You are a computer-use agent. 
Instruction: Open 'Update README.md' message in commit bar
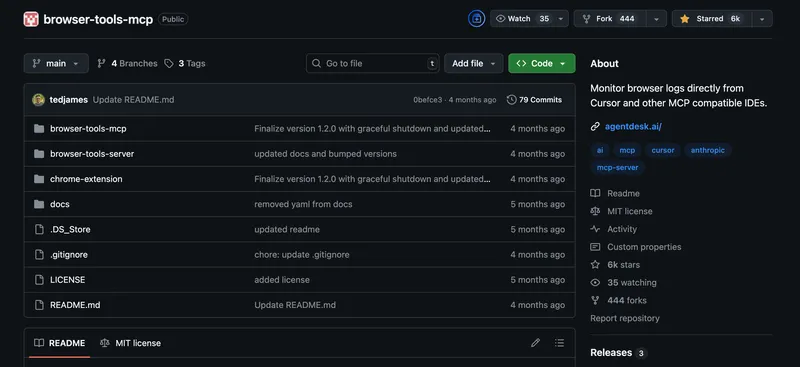point(134,100)
